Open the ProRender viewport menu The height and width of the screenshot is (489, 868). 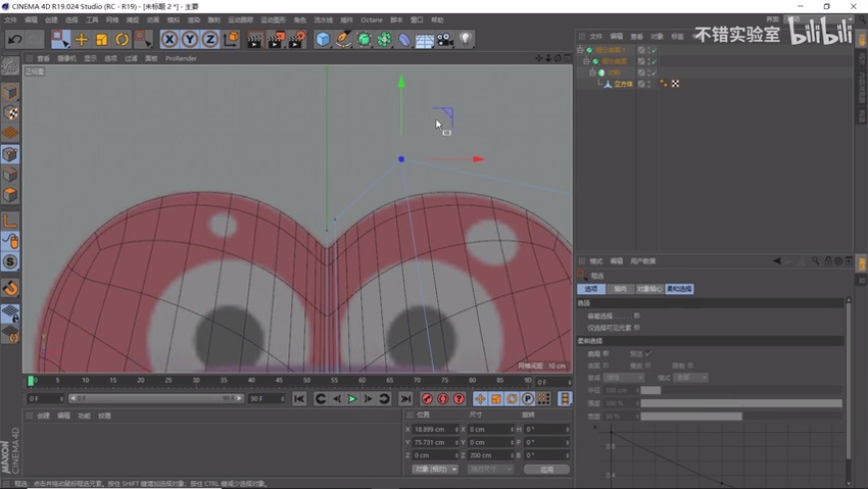click(181, 58)
